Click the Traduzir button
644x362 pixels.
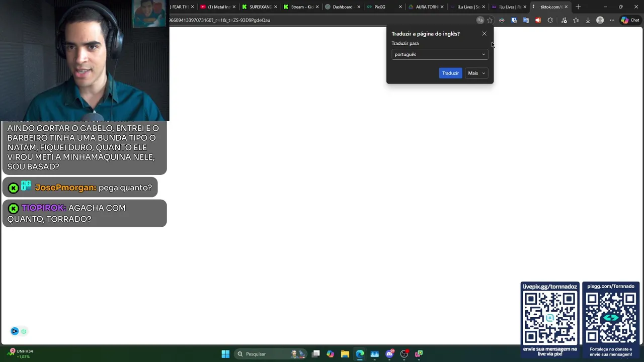coord(450,73)
